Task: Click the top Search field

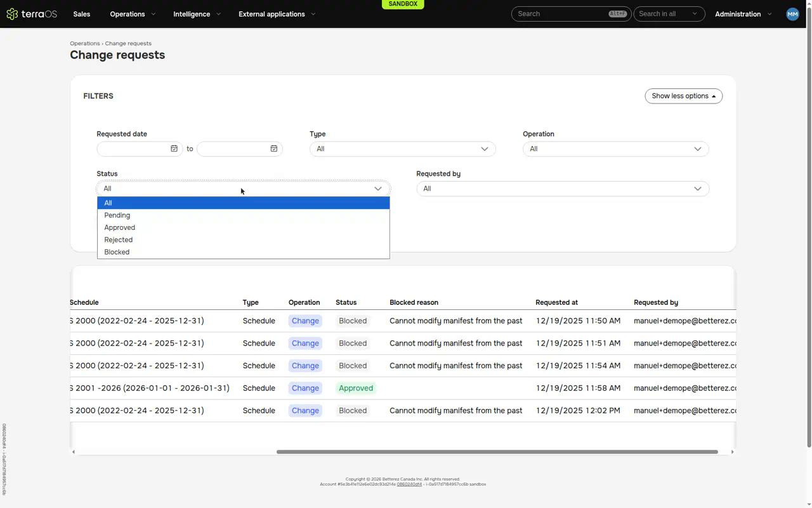Action: (x=571, y=14)
